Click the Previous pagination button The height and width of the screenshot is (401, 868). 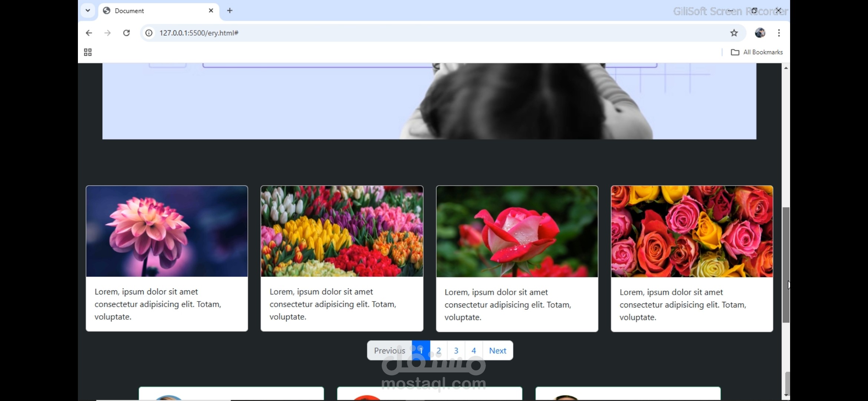click(x=389, y=351)
